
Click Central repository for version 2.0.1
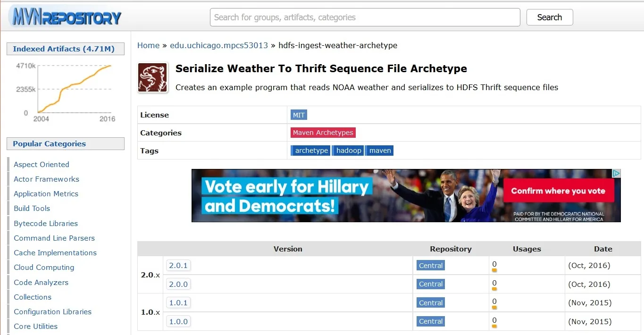click(431, 266)
